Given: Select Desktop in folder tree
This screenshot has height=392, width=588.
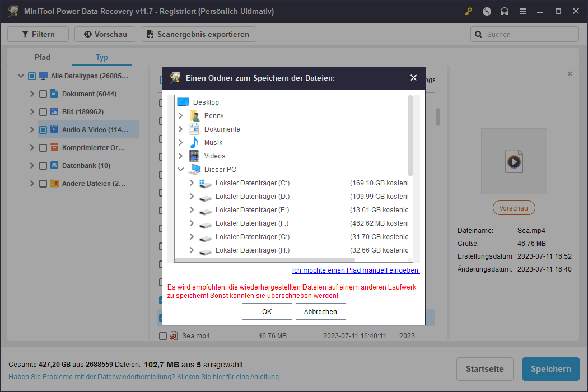Looking at the screenshot, I should point(206,102).
